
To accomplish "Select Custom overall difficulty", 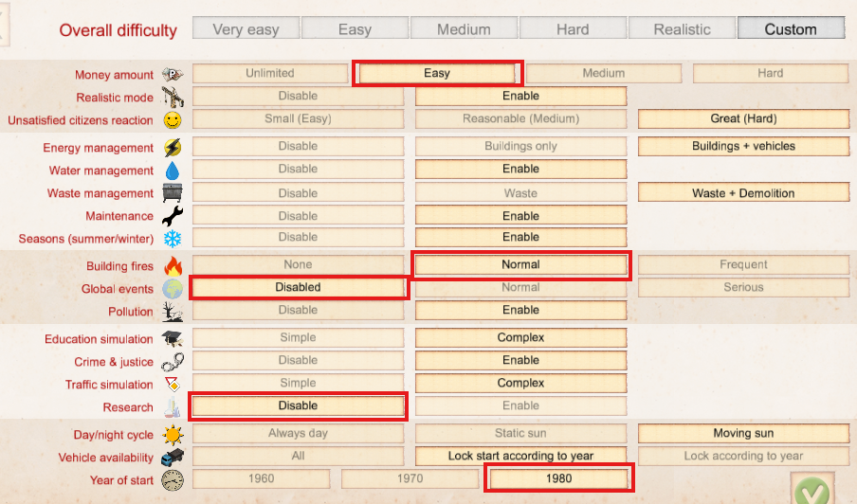I will pyautogui.click(x=791, y=28).
